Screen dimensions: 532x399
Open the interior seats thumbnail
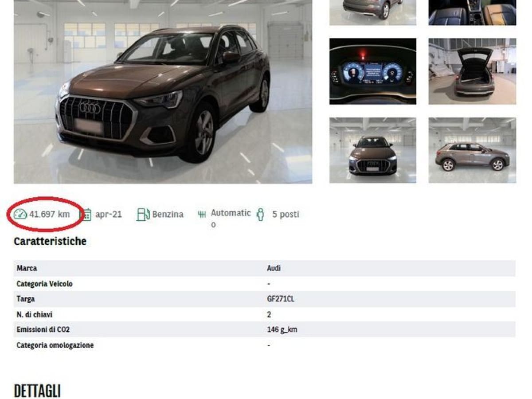click(x=472, y=12)
